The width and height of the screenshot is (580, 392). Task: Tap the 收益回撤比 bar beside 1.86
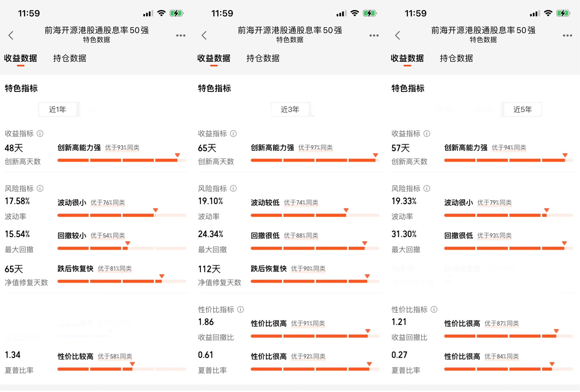click(x=315, y=336)
